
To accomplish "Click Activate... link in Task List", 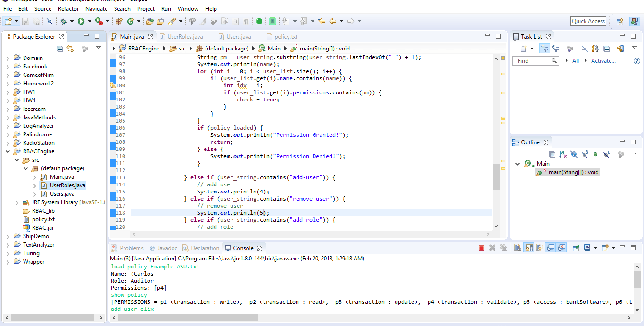I will tap(603, 61).
